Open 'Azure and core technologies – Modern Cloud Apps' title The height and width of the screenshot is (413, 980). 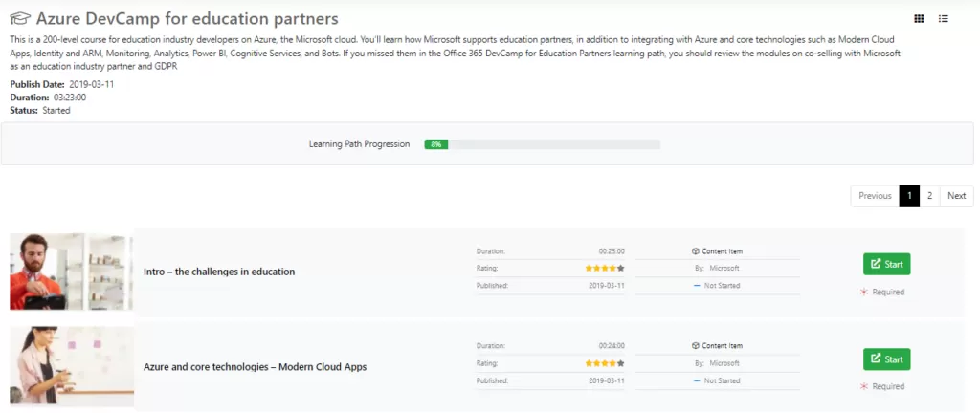pyautogui.click(x=255, y=367)
